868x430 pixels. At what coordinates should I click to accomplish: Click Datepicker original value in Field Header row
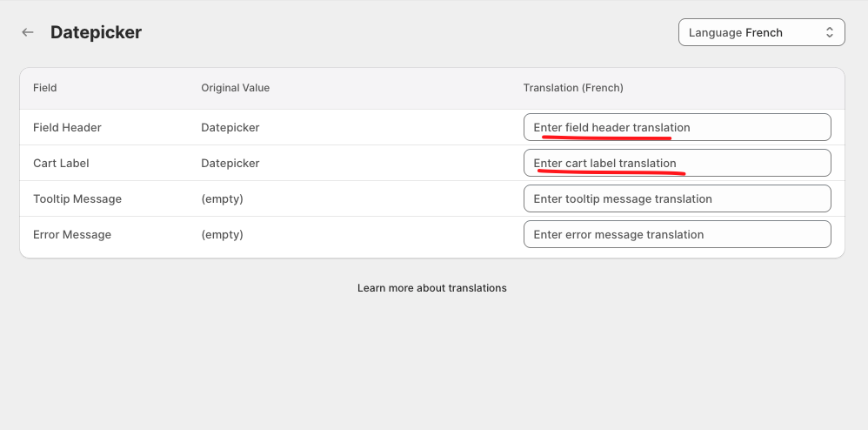coord(230,127)
